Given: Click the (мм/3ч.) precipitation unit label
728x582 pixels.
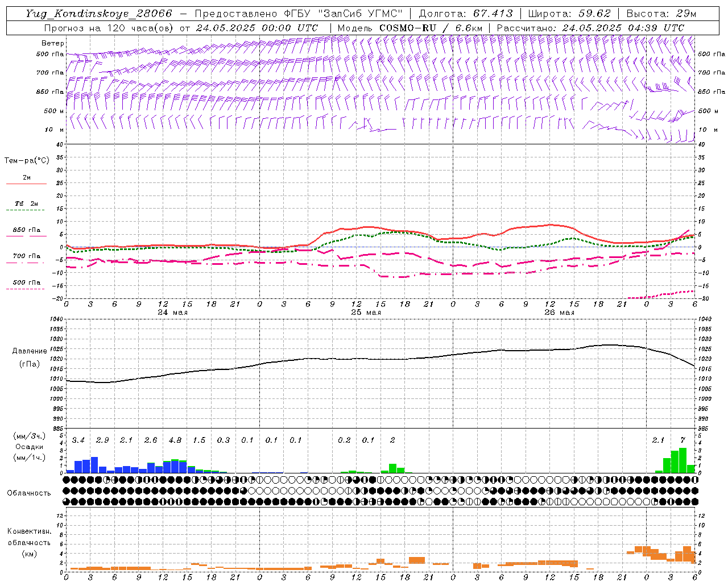Looking at the screenshot, I should [x=30, y=436].
